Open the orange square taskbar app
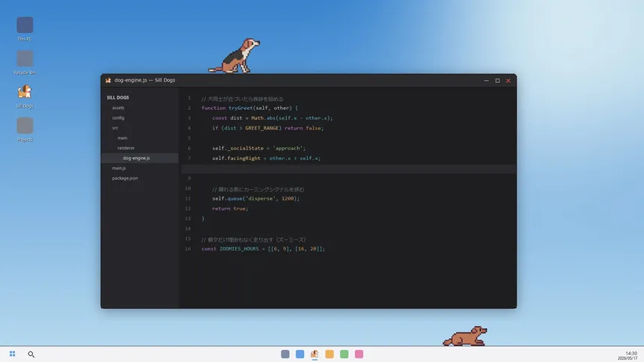This screenshot has width=644, height=362. click(x=329, y=354)
